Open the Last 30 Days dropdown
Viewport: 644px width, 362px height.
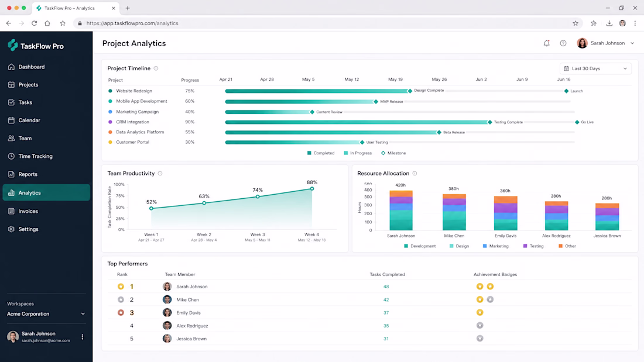coord(595,68)
